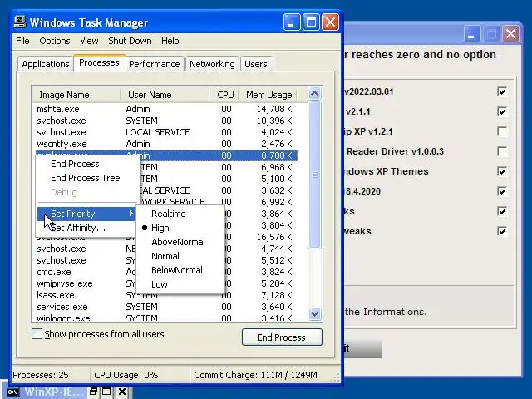Select the lsass.exe process row
Viewport: 532px width, 399px height.
[x=166, y=295]
